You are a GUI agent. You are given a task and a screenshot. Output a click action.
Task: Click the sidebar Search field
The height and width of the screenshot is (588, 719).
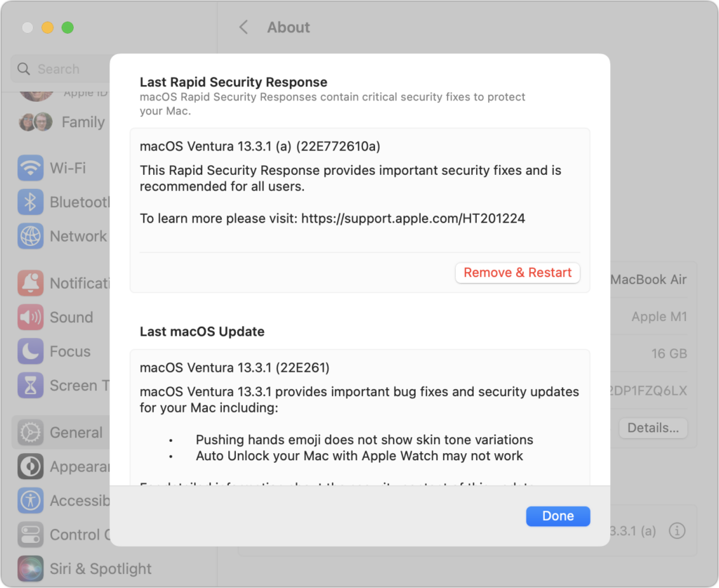[63, 69]
